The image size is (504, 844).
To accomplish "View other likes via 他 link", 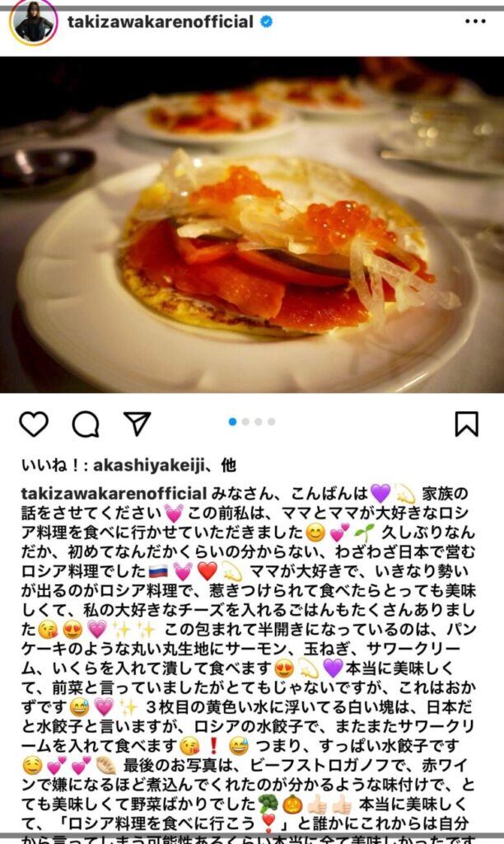I will tap(229, 465).
